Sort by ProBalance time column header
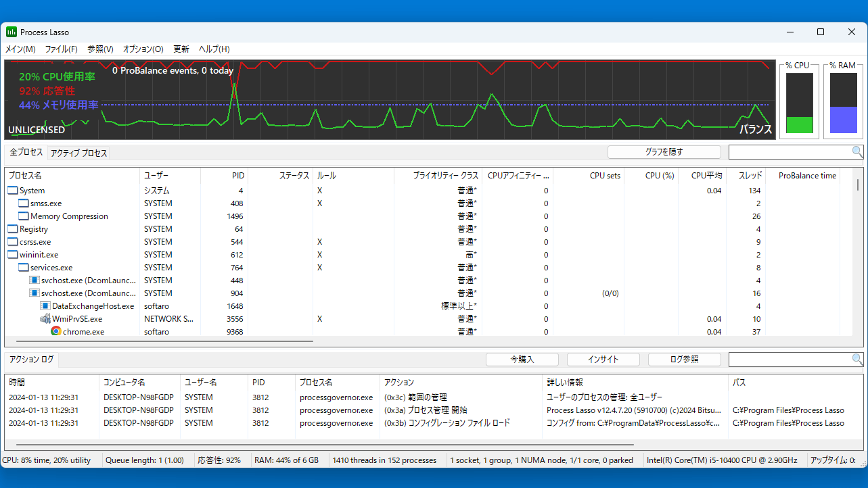 pyautogui.click(x=803, y=176)
